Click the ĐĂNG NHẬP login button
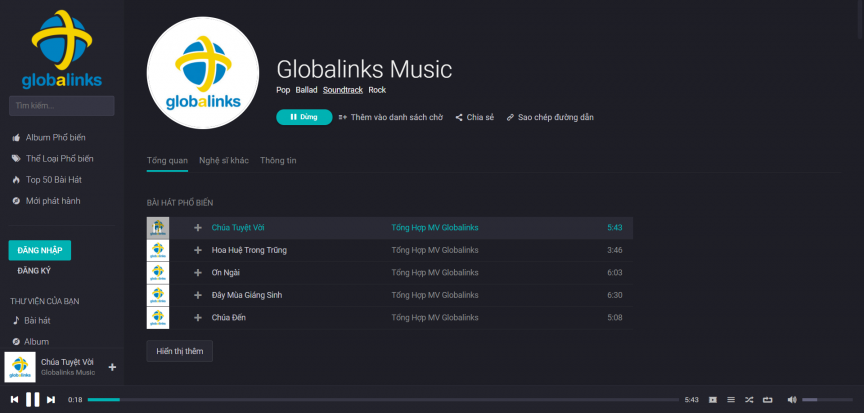This screenshot has height=413, width=864. click(x=40, y=250)
